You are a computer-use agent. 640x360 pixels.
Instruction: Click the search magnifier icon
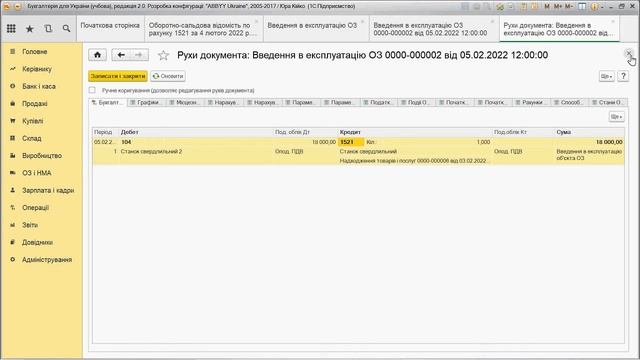66,29
